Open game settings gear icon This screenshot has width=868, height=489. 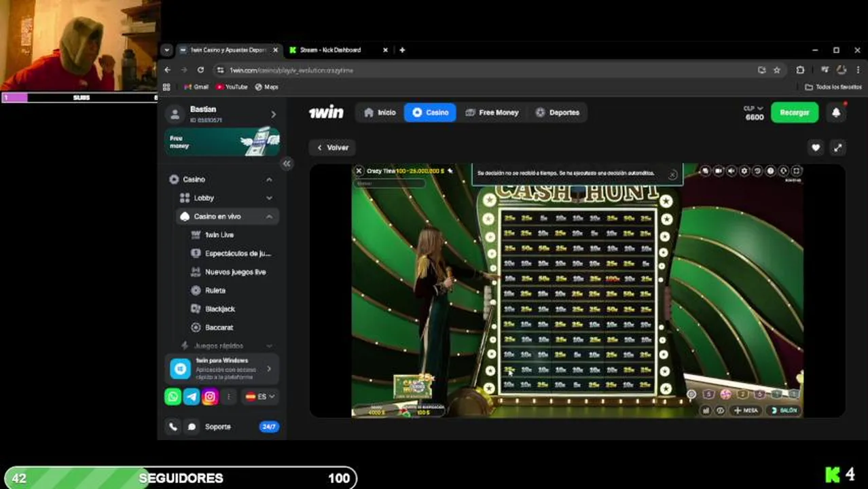pyautogui.click(x=744, y=171)
